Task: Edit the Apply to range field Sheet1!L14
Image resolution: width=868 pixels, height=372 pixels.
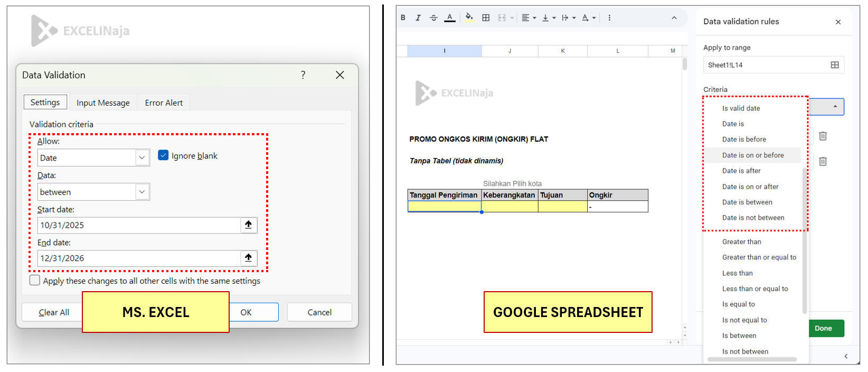Action: [x=773, y=65]
